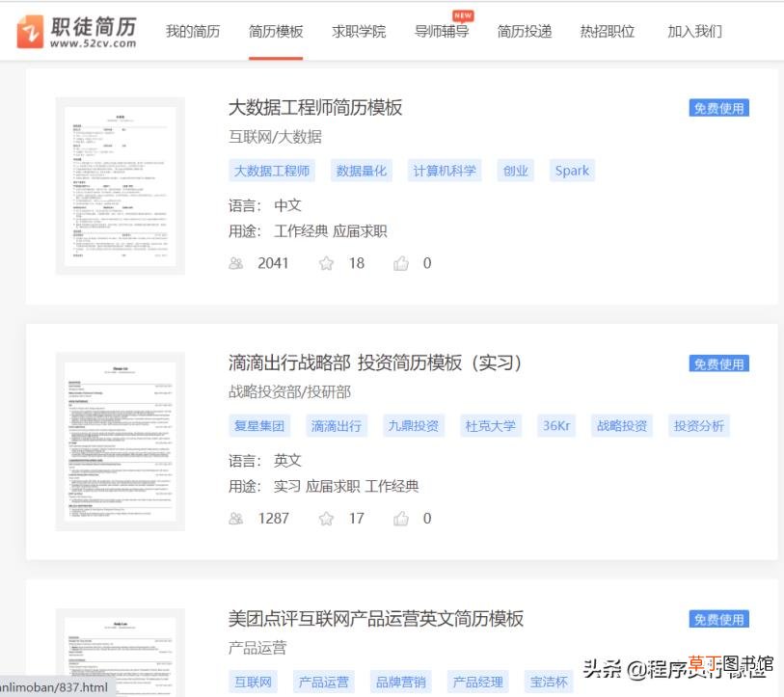Select the 九鼎投资 tag
Screen dimensions: 784x697
coord(414,426)
